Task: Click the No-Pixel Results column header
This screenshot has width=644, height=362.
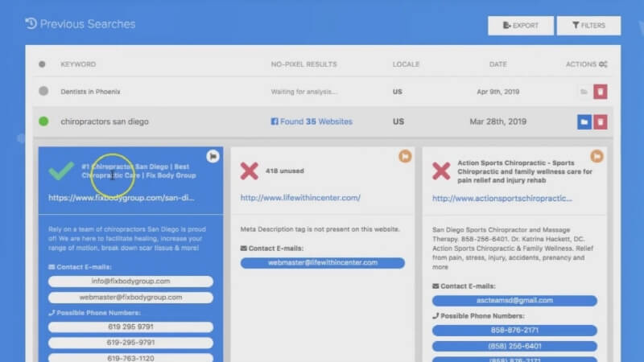Action: pyautogui.click(x=304, y=64)
